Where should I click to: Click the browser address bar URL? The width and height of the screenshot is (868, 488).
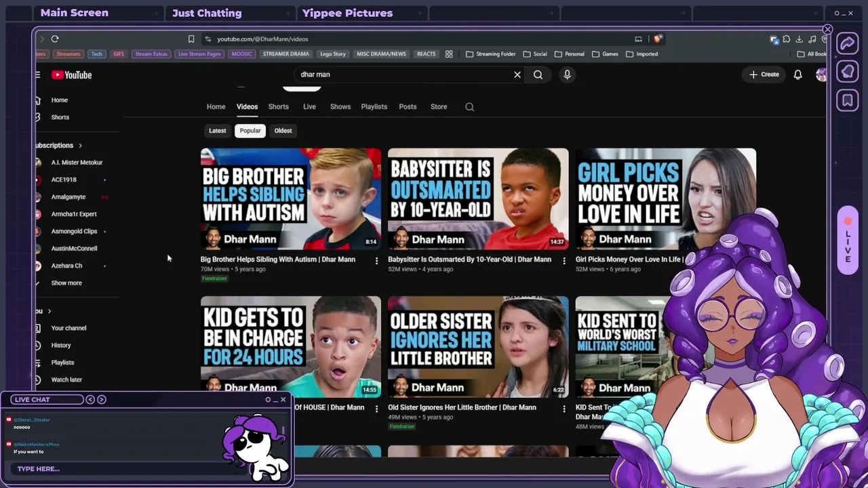pyautogui.click(x=262, y=39)
